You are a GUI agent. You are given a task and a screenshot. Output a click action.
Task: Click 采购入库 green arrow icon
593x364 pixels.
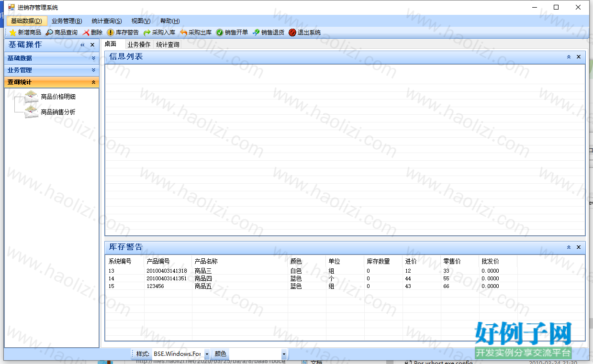pos(147,33)
